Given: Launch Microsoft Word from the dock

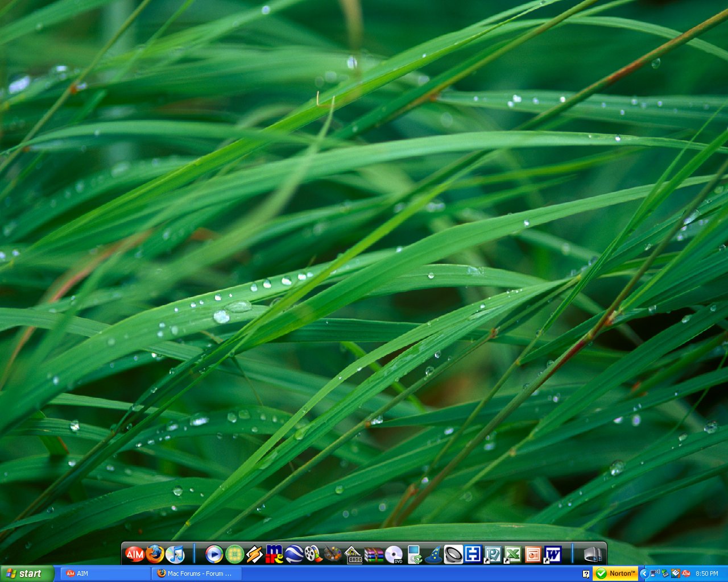Looking at the screenshot, I should [x=552, y=554].
